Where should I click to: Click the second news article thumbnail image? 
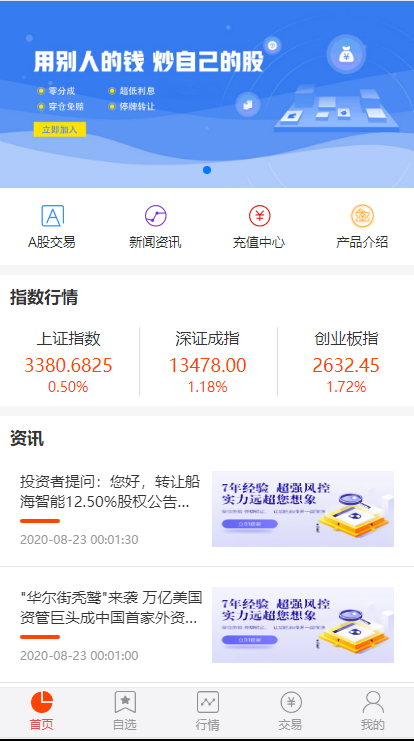303,625
